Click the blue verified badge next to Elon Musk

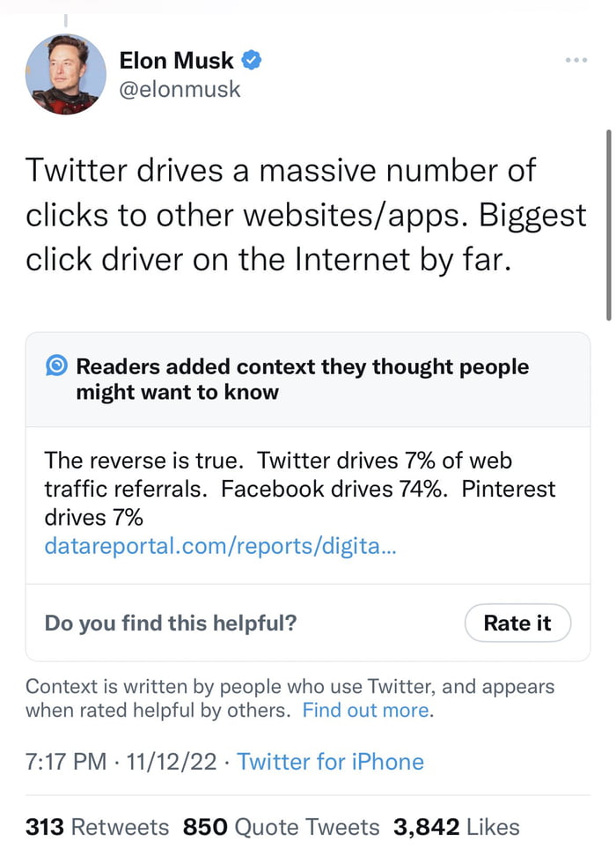[x=250, y=60]
